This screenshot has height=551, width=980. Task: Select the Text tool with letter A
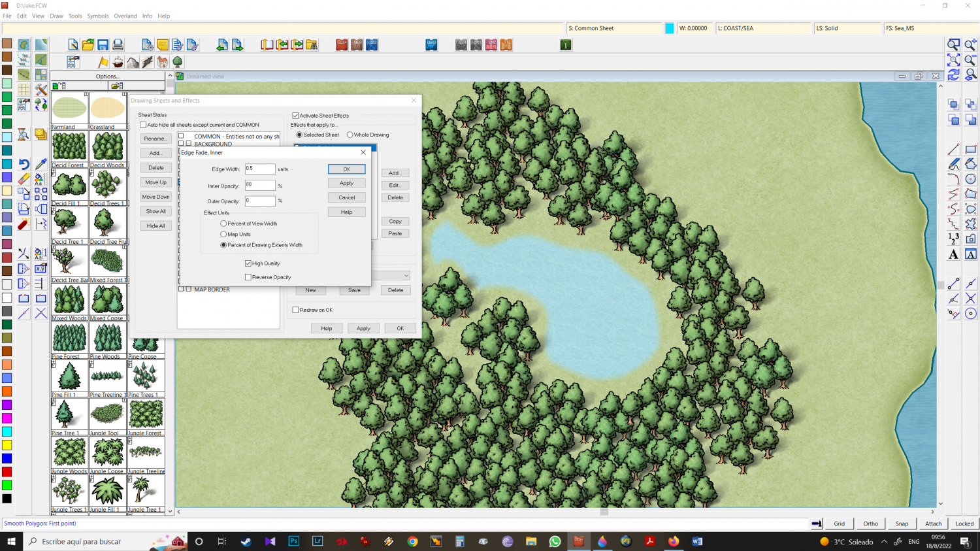[x=954, y=254]
